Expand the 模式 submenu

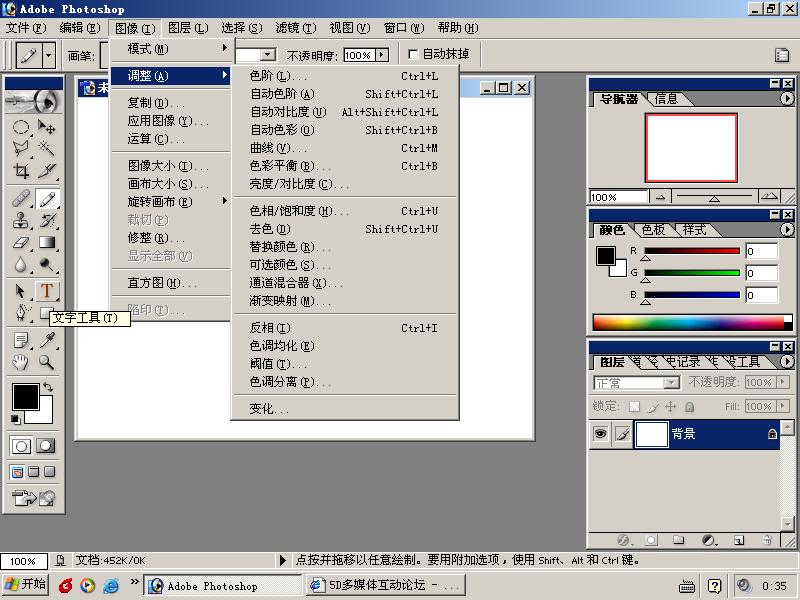[x=171, y=48]
